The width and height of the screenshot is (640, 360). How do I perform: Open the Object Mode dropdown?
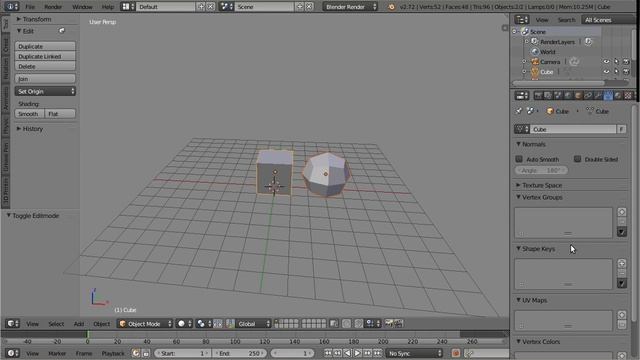[x=145, y=324]
